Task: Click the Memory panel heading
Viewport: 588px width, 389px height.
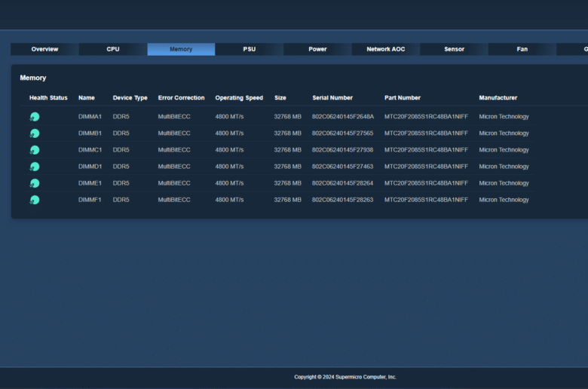Action: tap(33, 78)
